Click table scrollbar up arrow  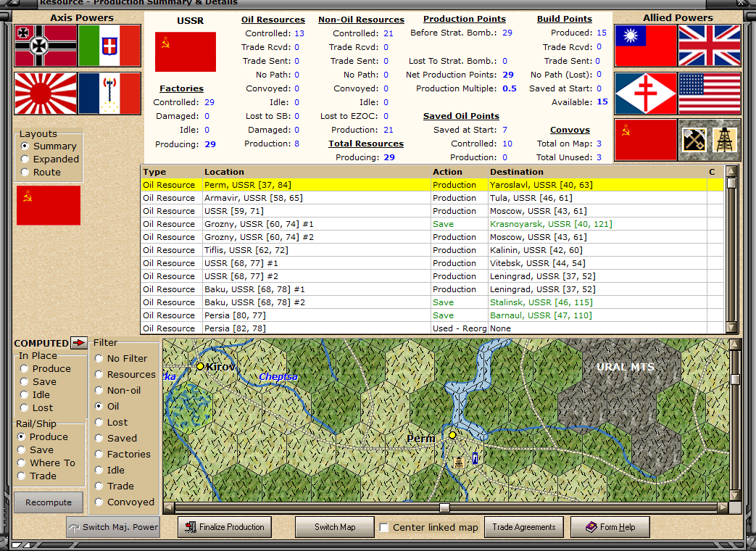pyautogui.click(x=731, y=171)
